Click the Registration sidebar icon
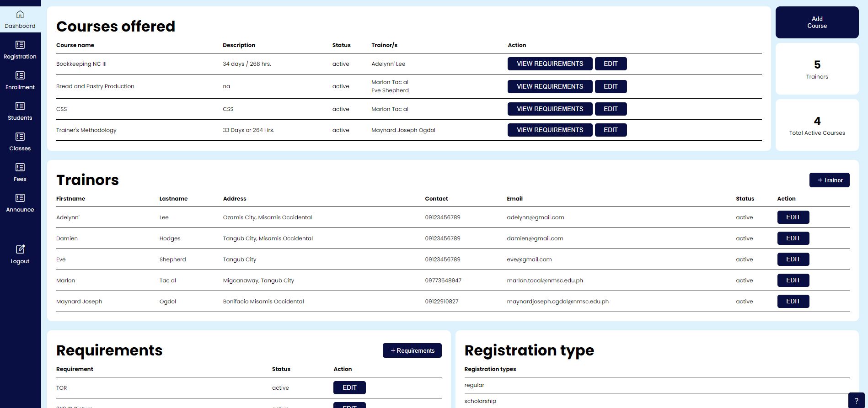The height and width of the screenshot is (408, 868). pos(20,45)
